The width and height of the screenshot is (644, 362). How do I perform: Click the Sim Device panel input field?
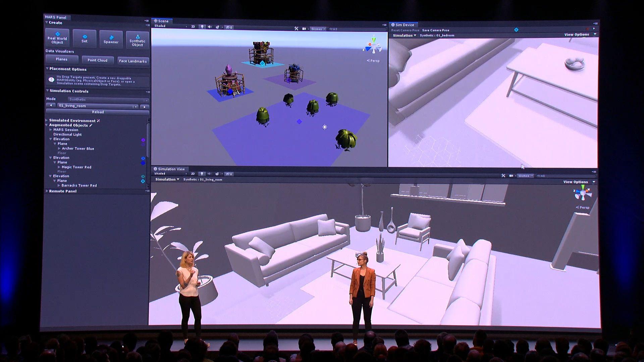point(443,35)
